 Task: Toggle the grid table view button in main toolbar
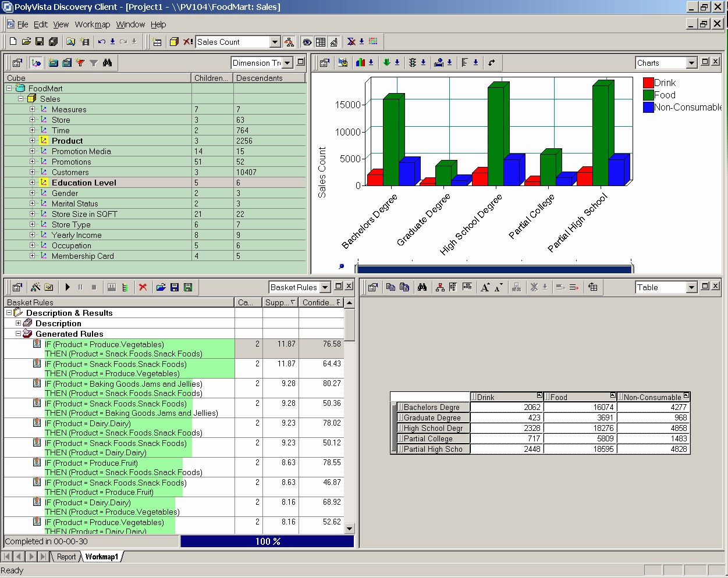click(320, 42)
